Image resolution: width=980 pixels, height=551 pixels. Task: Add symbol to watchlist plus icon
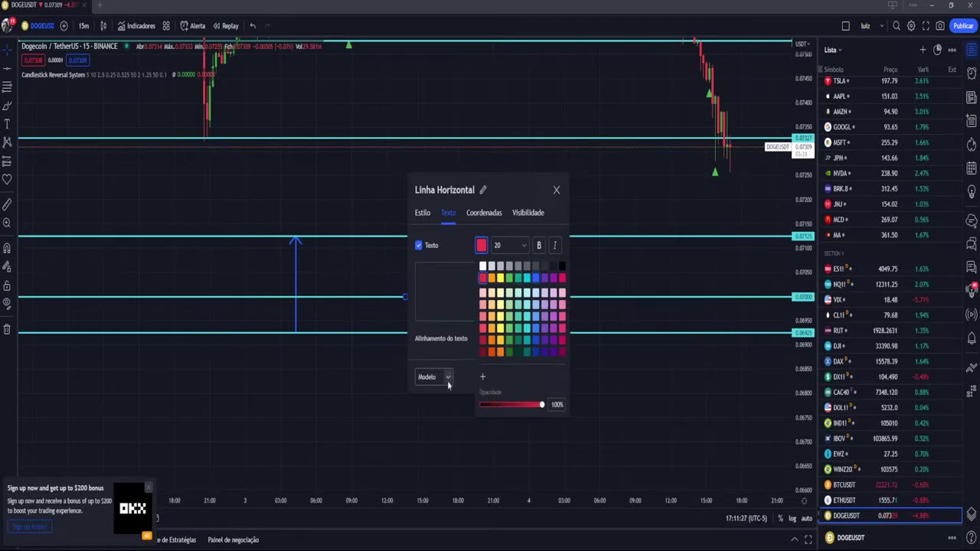pyautogui.click(x=923, y=50)
